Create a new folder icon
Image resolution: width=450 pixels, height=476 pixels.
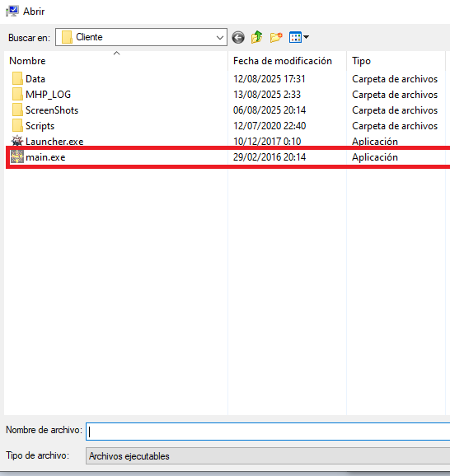(x=276, y=37)
